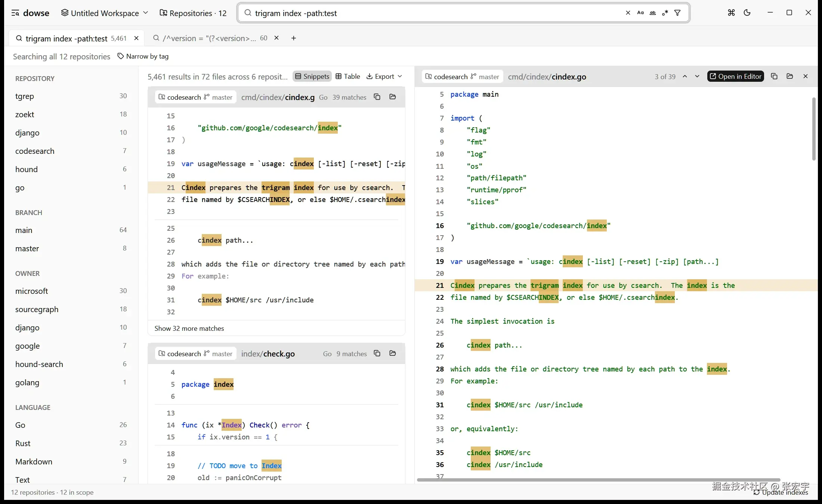Open folder icon on cindex.go result card
822x504 pixels.
[x=393, y=97]
